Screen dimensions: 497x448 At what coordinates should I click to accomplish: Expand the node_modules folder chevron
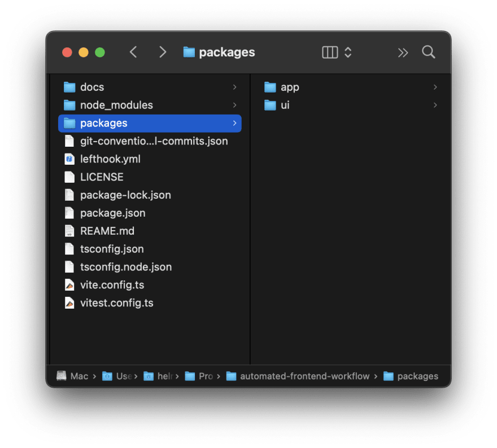tap(234, 105)
